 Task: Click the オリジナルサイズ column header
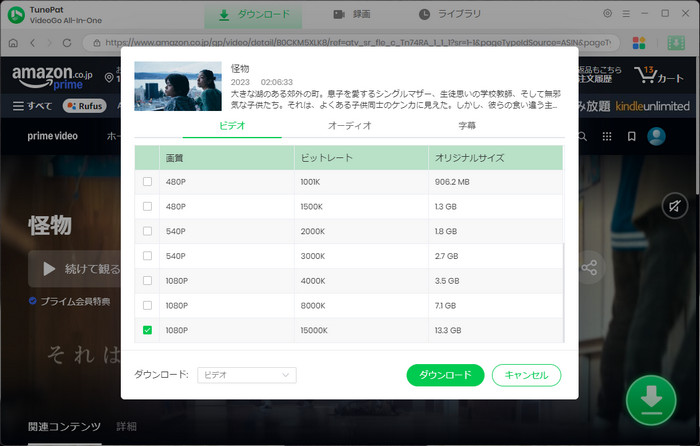pyautogui.click(x=496, y=158)
